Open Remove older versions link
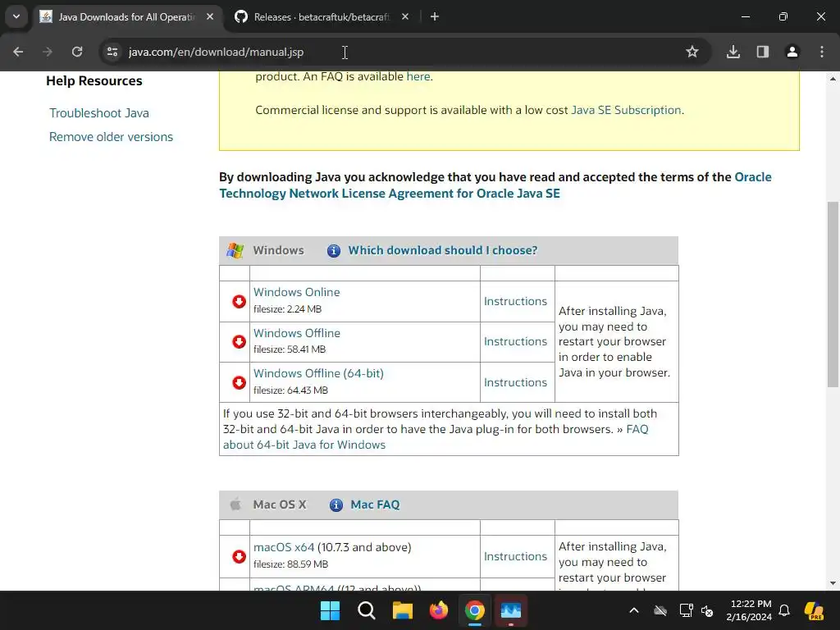Screen dimensions: 840x630 tap(111, 137)
